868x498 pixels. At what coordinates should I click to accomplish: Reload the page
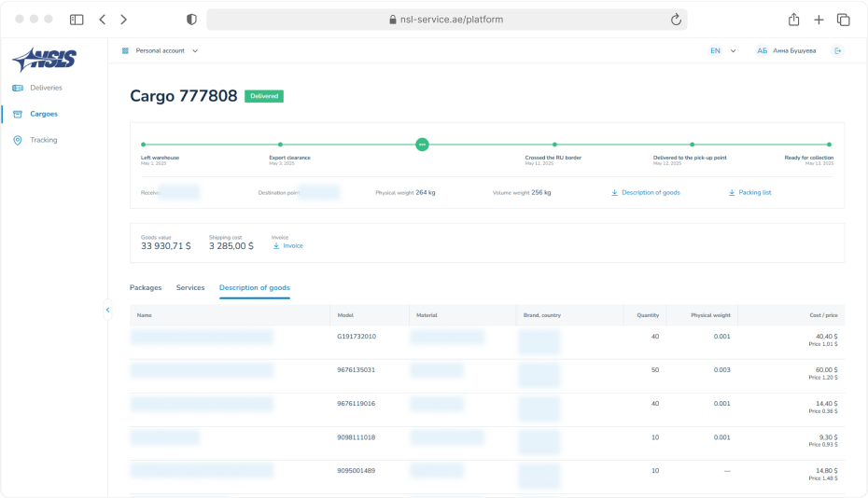[676, 20]
